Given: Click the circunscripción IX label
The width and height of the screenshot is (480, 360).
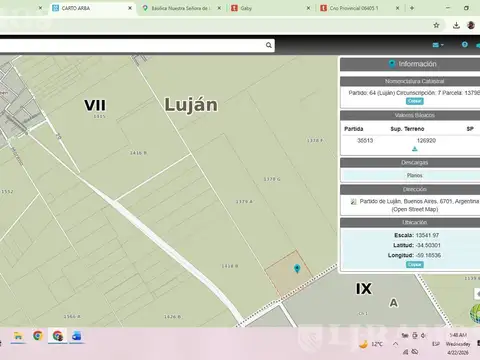Looking at the screenshot, I should tap(364, 289).
